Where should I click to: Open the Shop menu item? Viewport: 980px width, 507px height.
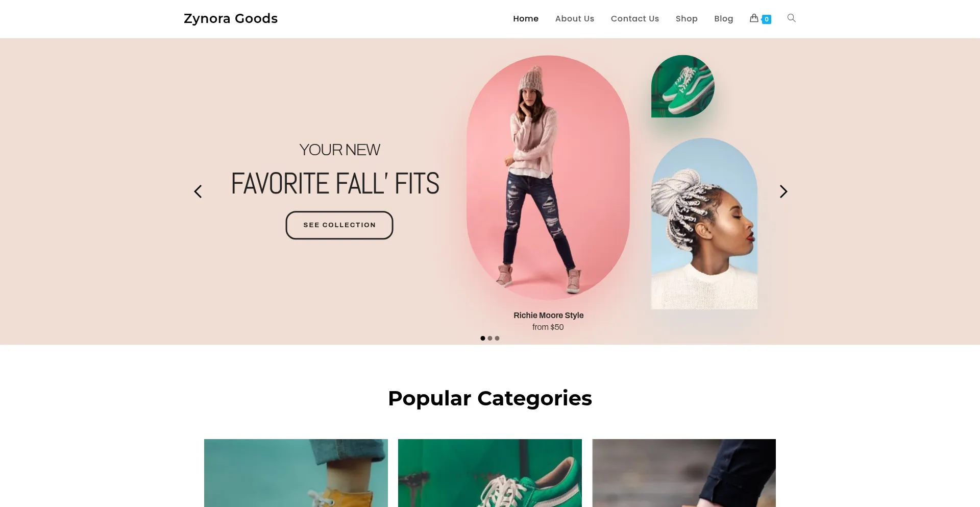[687, 18]
